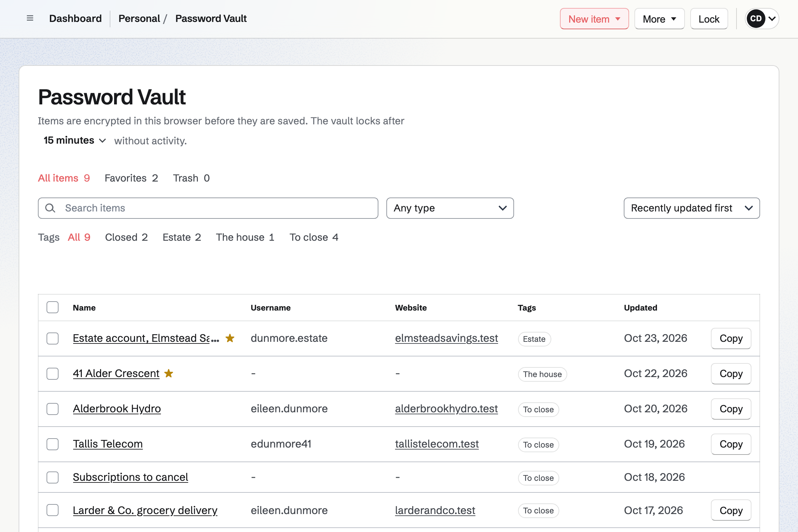The width and height of the screenshot is (798, 532).
Task: Filter by the Closed tag
Action: (126, 237)
